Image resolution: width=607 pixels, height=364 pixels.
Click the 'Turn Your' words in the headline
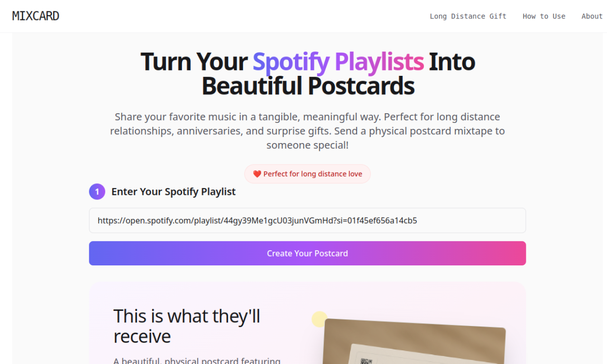tap(193, 62)
